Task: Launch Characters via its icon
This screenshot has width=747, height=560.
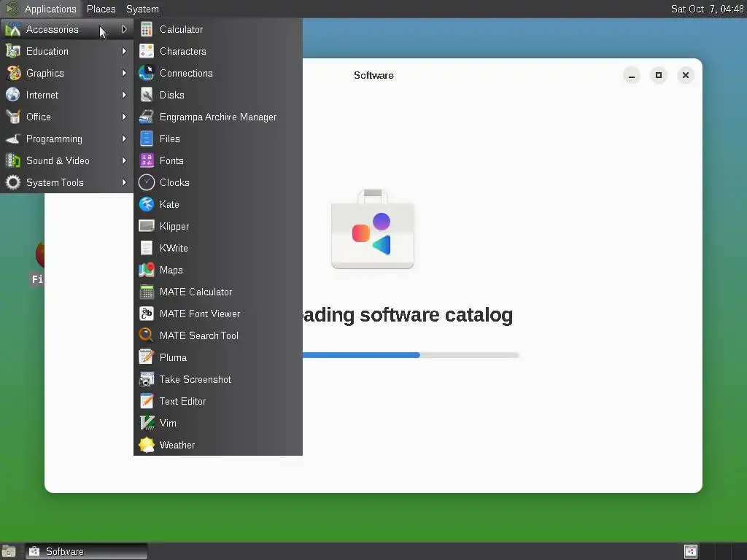Action: tap(146, 52)
